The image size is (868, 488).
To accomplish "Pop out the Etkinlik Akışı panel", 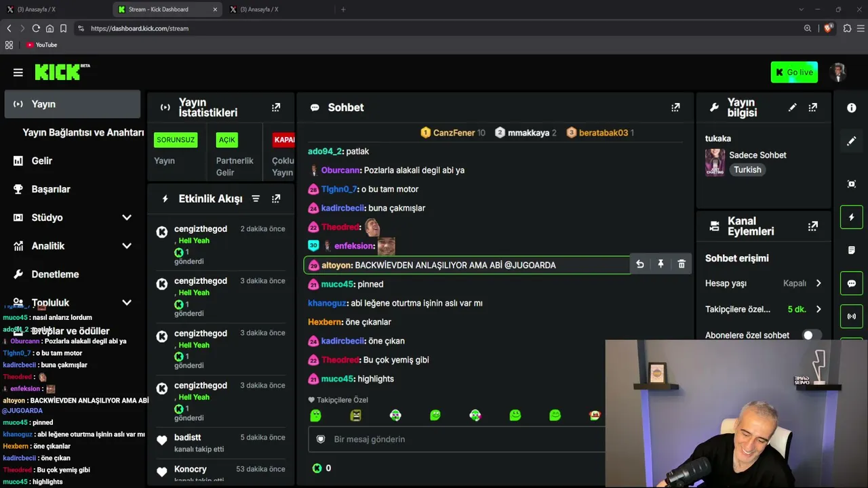I will [276, 199].
